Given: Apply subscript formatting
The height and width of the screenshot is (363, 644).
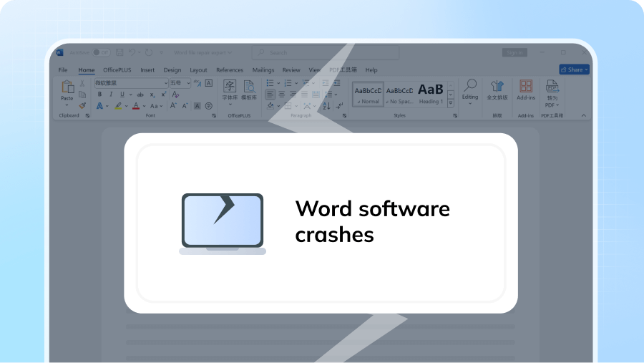Looking at the screenshot, I should [x=152, y=95].
